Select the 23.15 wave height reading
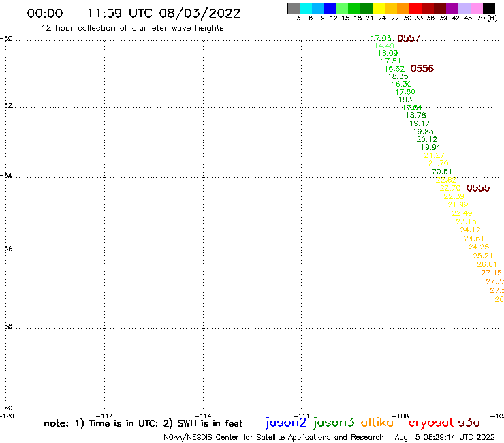This screenshot has width=504, height=443. click(x=466, y=221)
